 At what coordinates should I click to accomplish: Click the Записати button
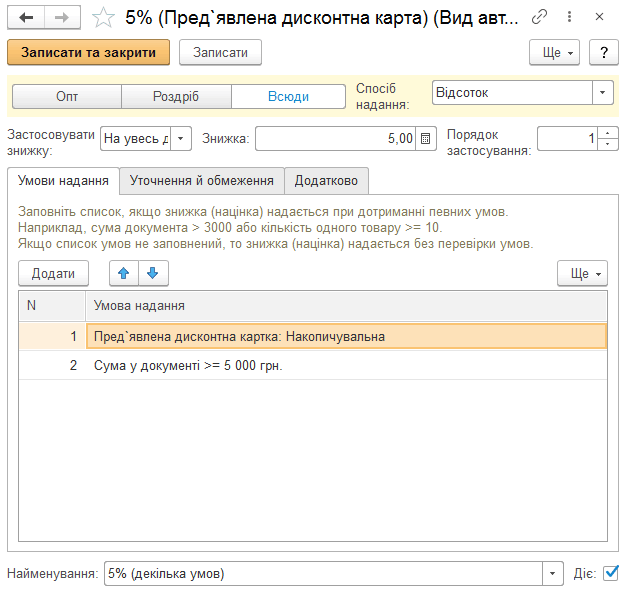(220, 52)
